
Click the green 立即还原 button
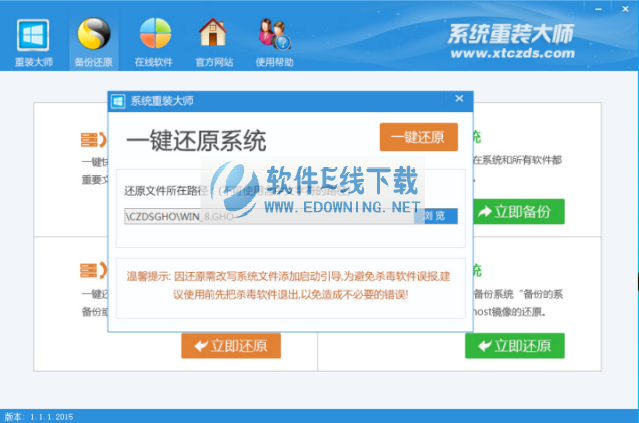(514, 346)
